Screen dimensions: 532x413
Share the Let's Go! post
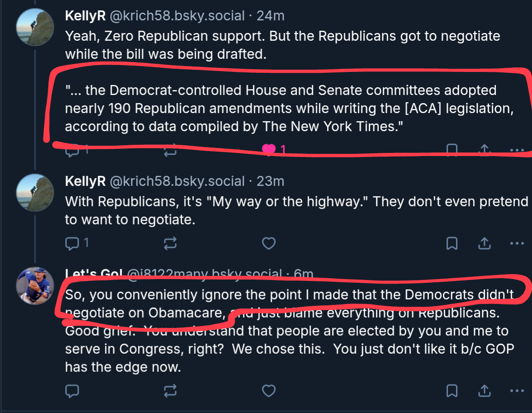(x=484, y=390)
